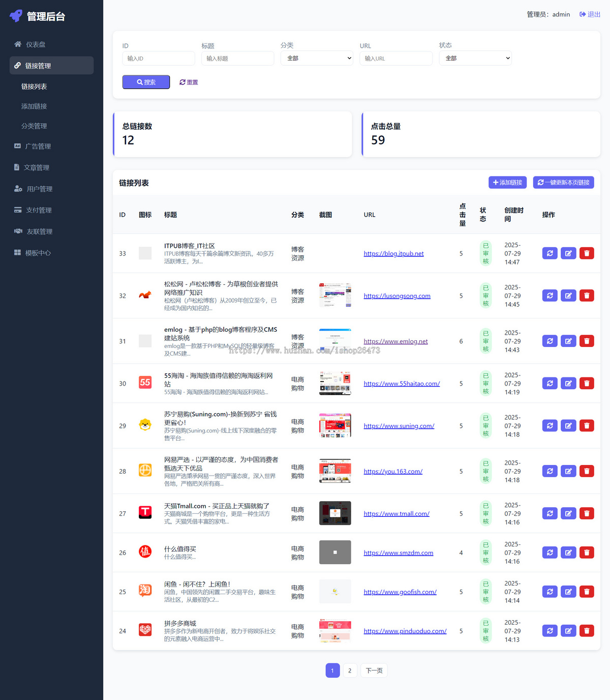Click 已审核 status badge for ID 33
Screen dimensions: 610x700
pyautogui.click(x=485, y=253)
